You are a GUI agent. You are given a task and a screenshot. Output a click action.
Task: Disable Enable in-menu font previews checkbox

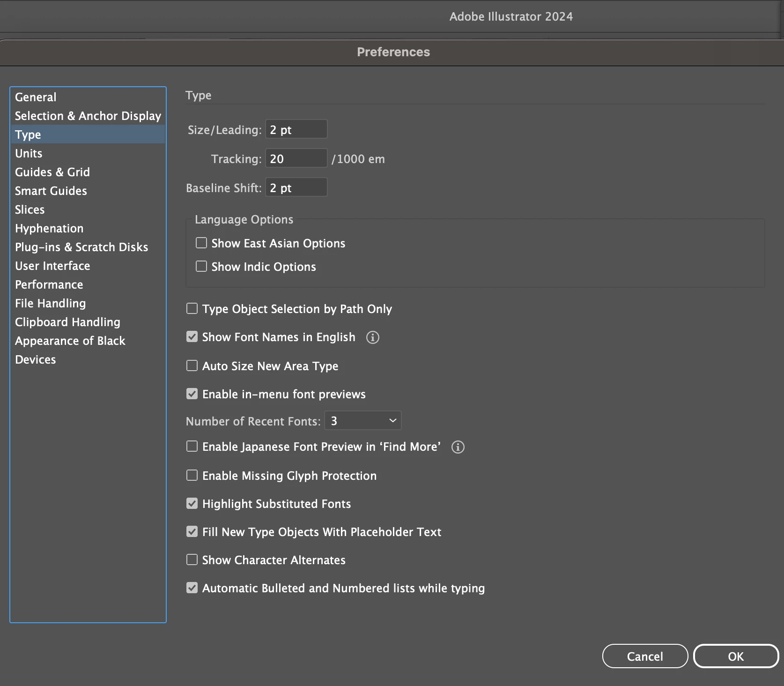[192, 394]
